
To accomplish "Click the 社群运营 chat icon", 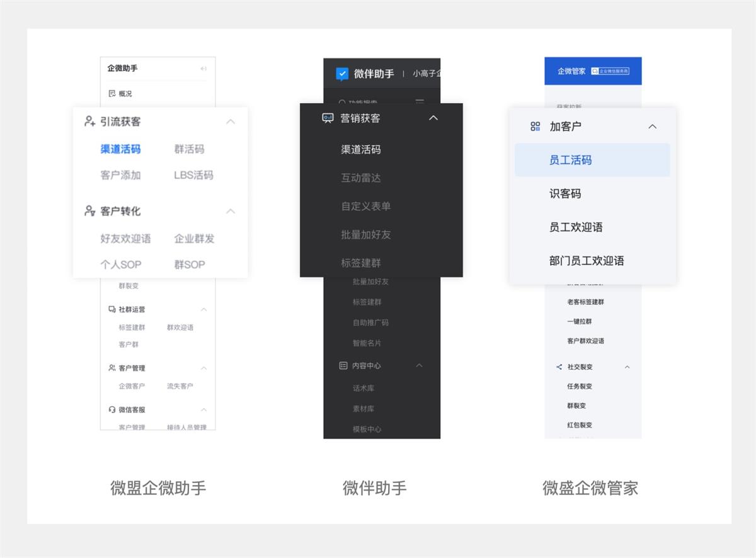I will (x=112, y=309).
